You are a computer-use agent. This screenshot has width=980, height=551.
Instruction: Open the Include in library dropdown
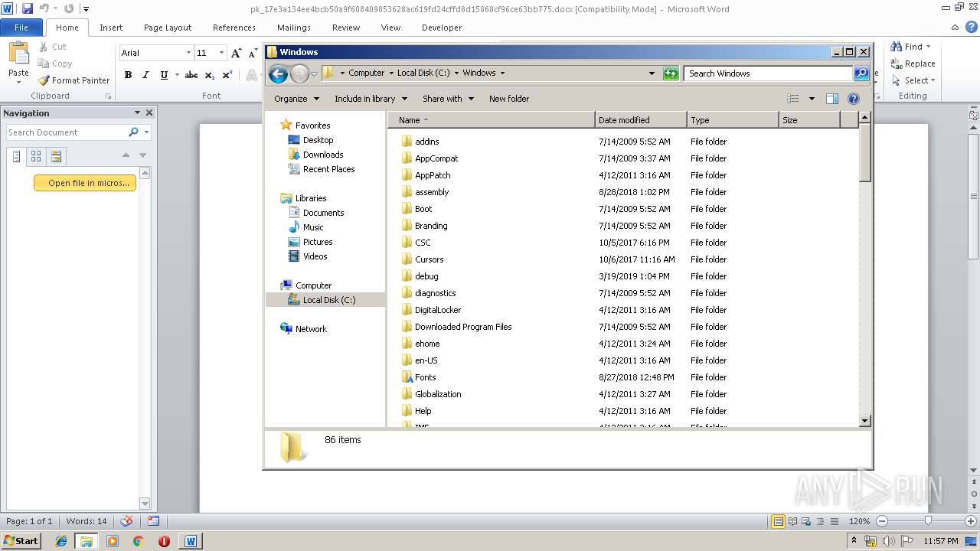click(x=371, y=99)
